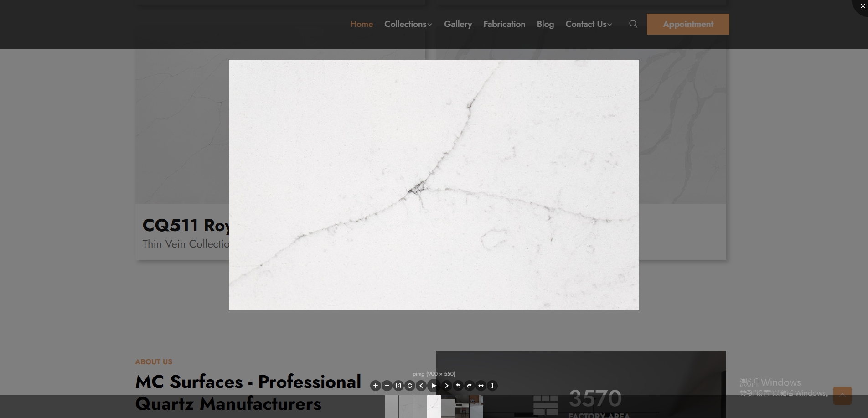Screen dimensions: 868x418
Task: Click the CQ511 product title
Action: pyautogui.click(x=186, y=225)
